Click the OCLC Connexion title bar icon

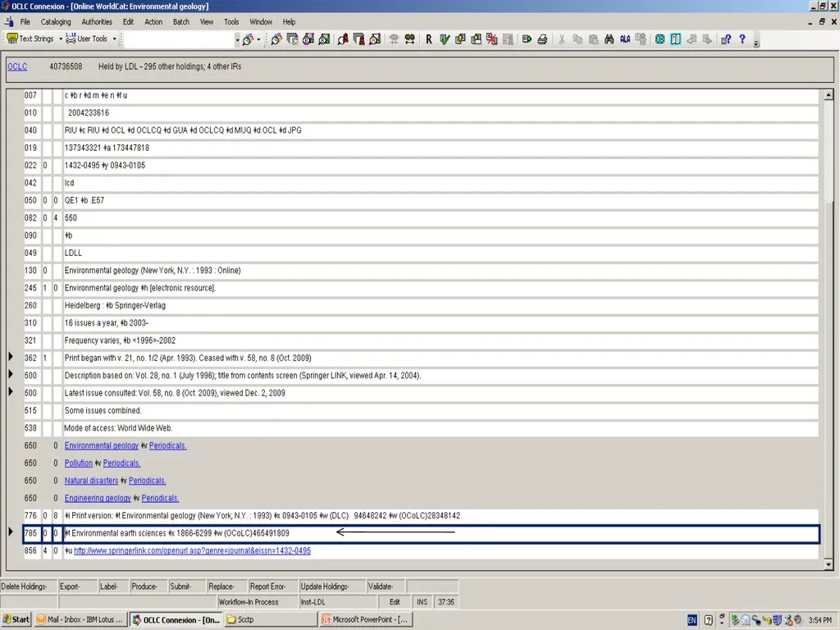pos(5,6)
